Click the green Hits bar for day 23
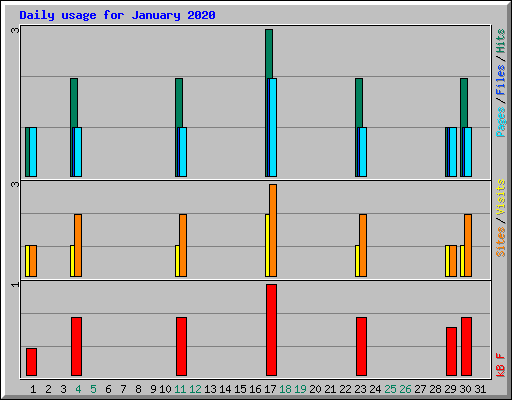The height and width of the screenshot is (400, 512). point(359,103)
